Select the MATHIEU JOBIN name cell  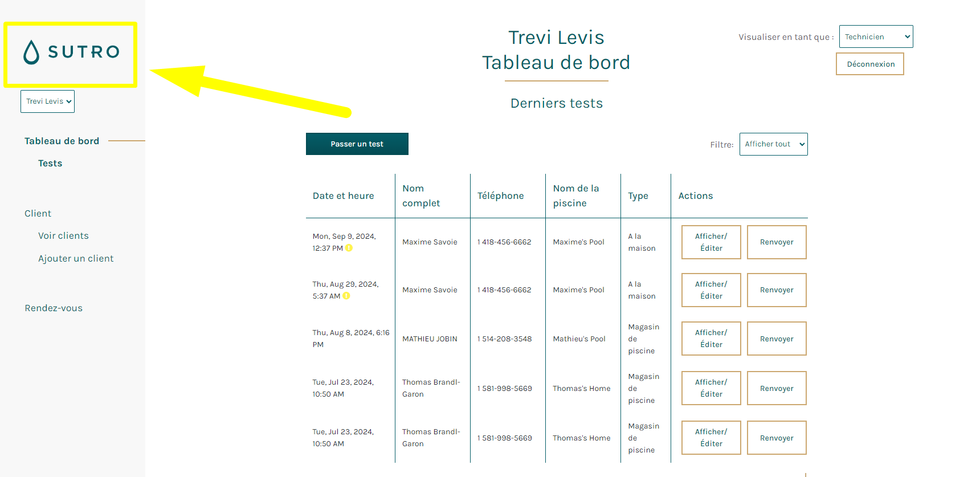(x=430, y=339)
